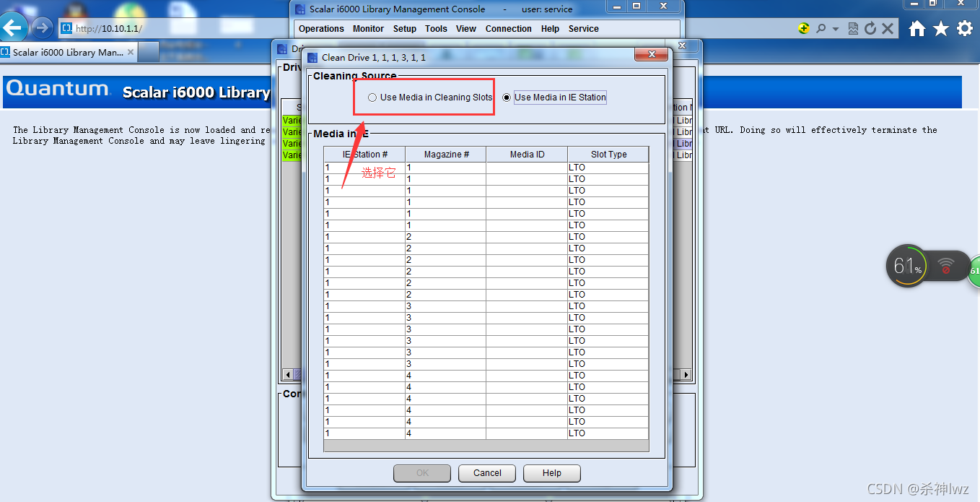Click the IE Station # column header
The height and width of the screenshot is (502, 980).
[364, 155]
